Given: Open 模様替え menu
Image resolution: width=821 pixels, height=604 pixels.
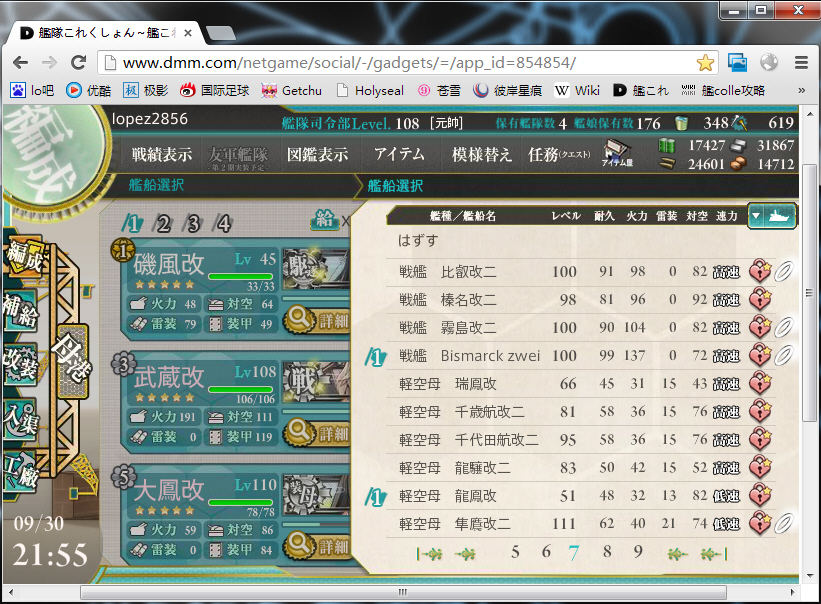Looking at the screenshot, I should click(x=482, y=154).
